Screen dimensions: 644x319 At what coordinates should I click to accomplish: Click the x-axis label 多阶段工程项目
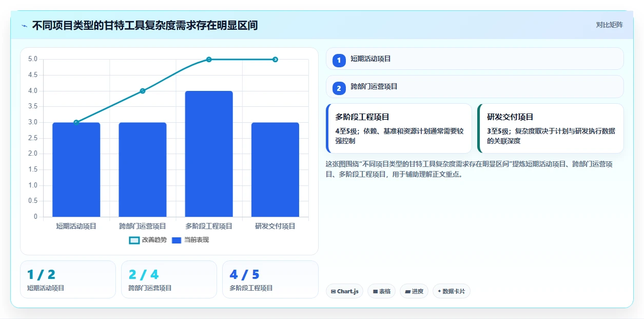point(209,226)
